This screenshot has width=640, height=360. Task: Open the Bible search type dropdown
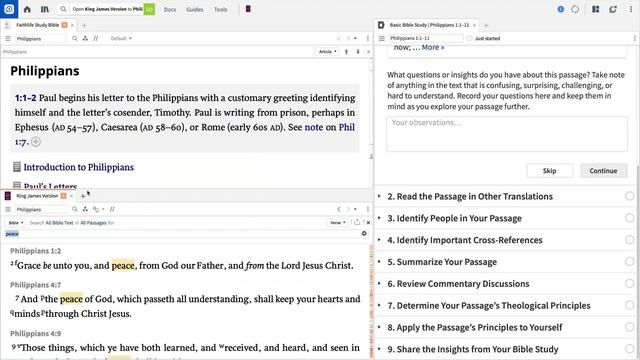[x=16, y=222]
